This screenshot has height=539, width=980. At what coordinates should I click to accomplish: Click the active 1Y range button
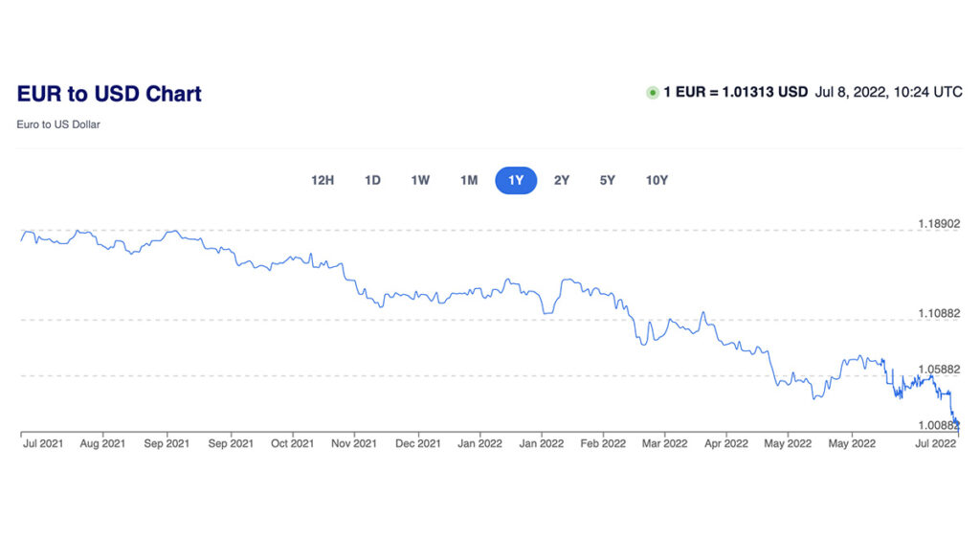pos(516,180)
